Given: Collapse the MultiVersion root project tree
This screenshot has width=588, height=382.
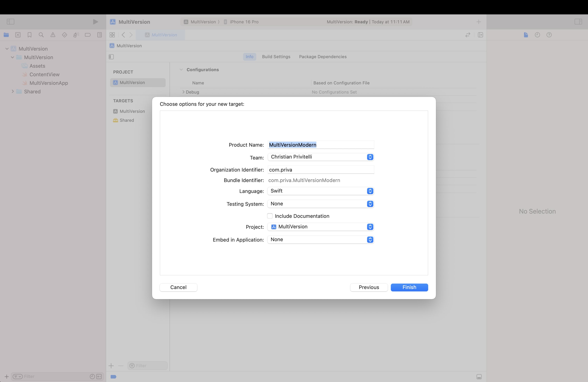Looking at the screenshot, I should tap(7, 49).
